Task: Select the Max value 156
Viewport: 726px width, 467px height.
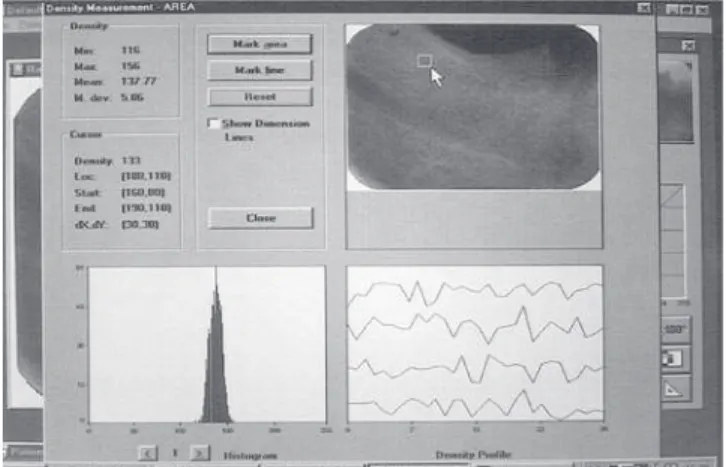Action: pyautogui.click(x=130, y=66)
